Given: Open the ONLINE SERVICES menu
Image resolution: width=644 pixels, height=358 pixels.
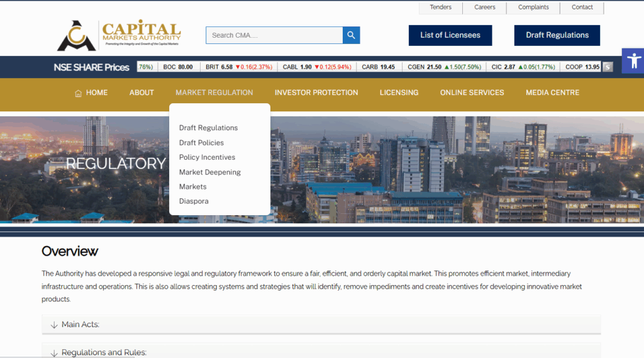Looking at the screenshot, I should point(472,93).
